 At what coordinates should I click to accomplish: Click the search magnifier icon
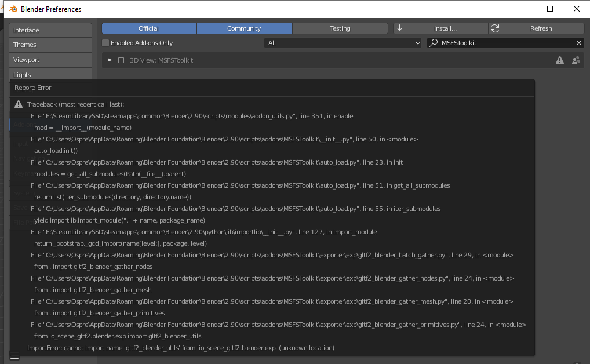(x=434, y=42)
